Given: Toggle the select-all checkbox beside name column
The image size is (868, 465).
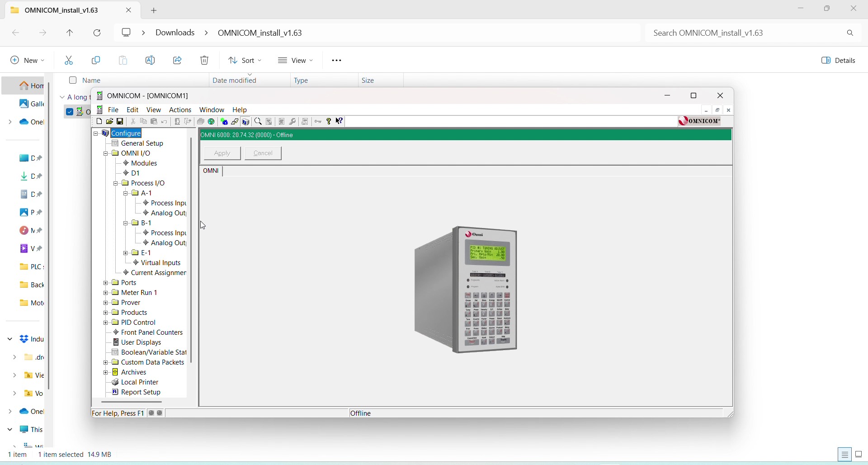Looking at the screenshot, I should [x=73, y=81].
